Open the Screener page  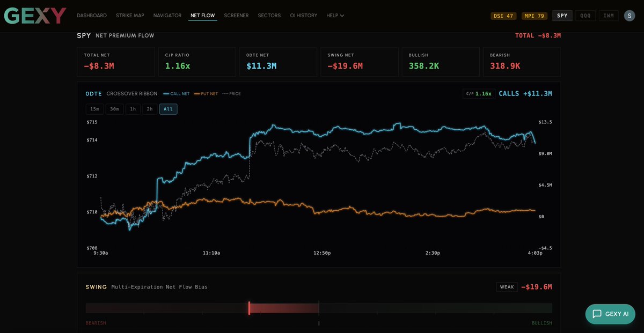click(x=236, y=16)
